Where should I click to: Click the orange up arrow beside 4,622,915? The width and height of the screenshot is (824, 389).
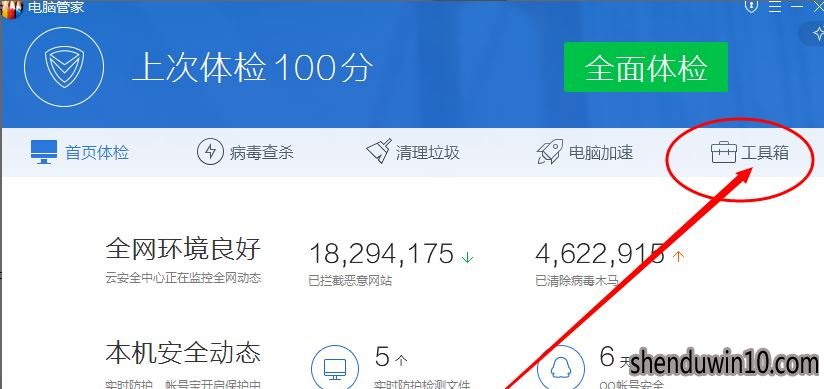pos(678,256)
